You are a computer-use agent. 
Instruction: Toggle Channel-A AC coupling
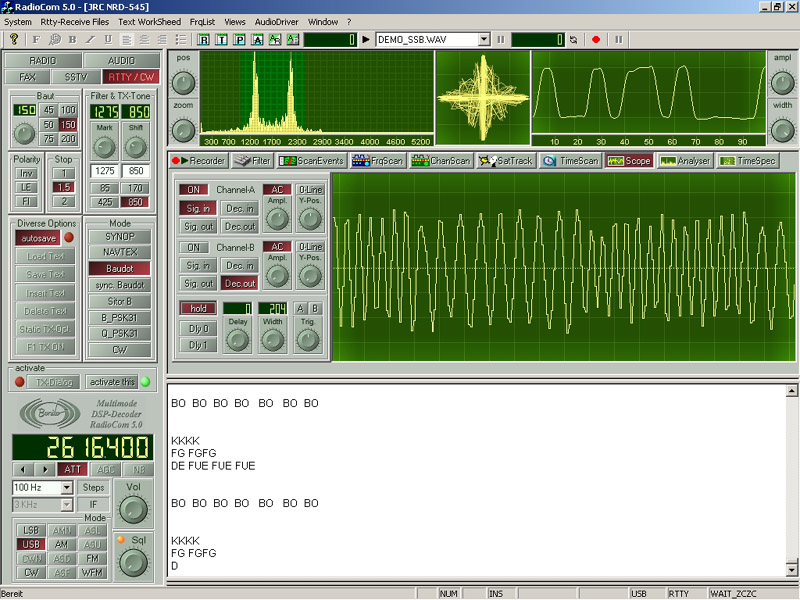coord(277,189)
